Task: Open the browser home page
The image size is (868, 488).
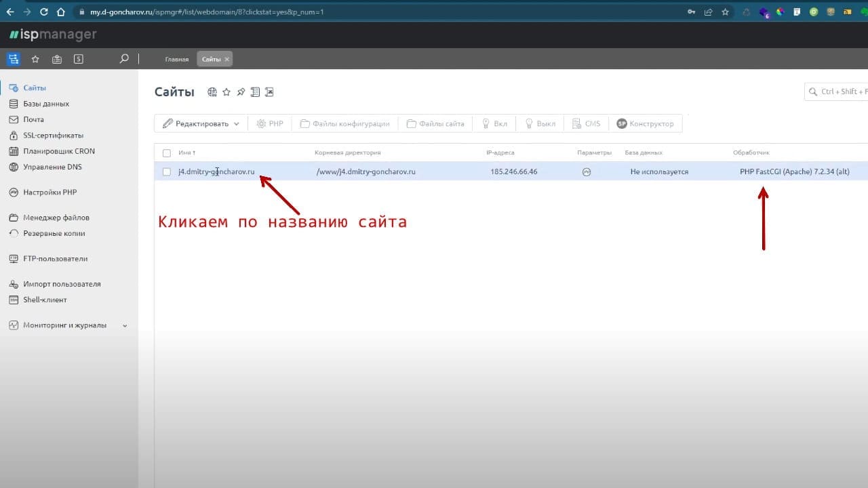Action: point(61,12)
